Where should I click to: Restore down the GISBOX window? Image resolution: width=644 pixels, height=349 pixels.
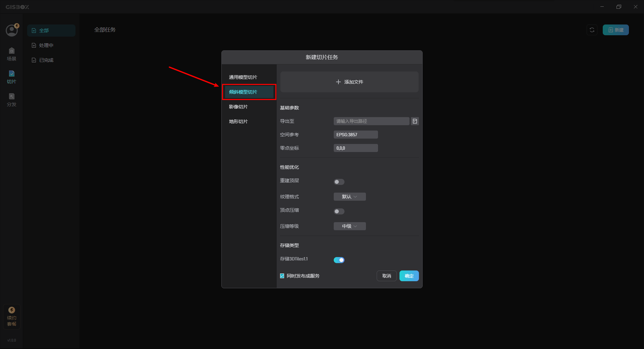pyautogui.click(x=619, y=7)
